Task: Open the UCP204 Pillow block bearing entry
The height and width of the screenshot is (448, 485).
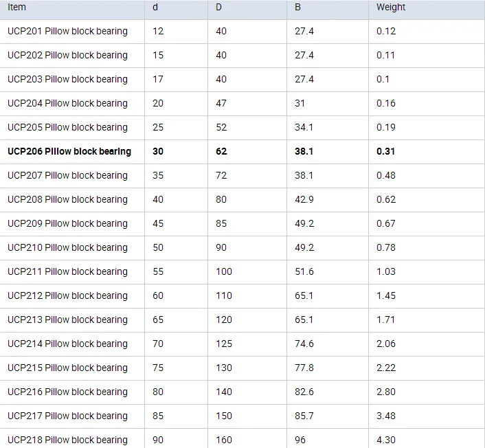Action: click(x=67, y=103)
